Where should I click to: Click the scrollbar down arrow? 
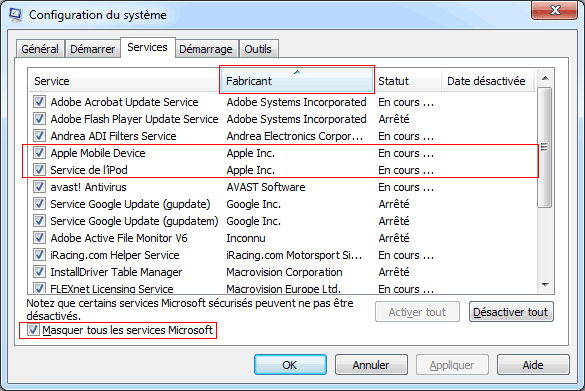click(545, 285)
